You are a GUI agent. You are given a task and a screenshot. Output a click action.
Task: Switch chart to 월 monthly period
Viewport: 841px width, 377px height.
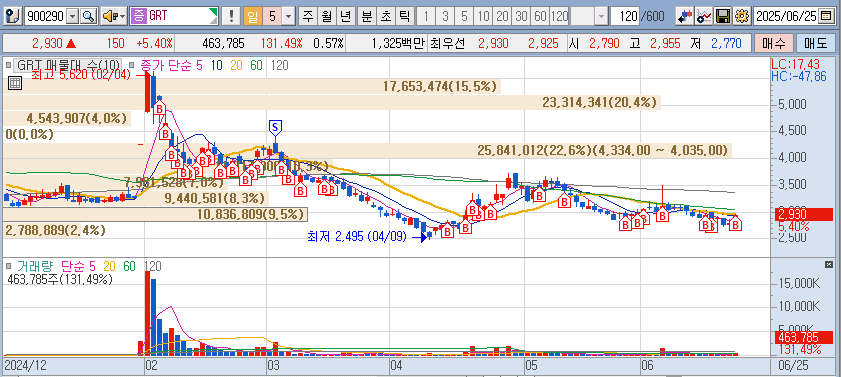[x=326, y=16]
